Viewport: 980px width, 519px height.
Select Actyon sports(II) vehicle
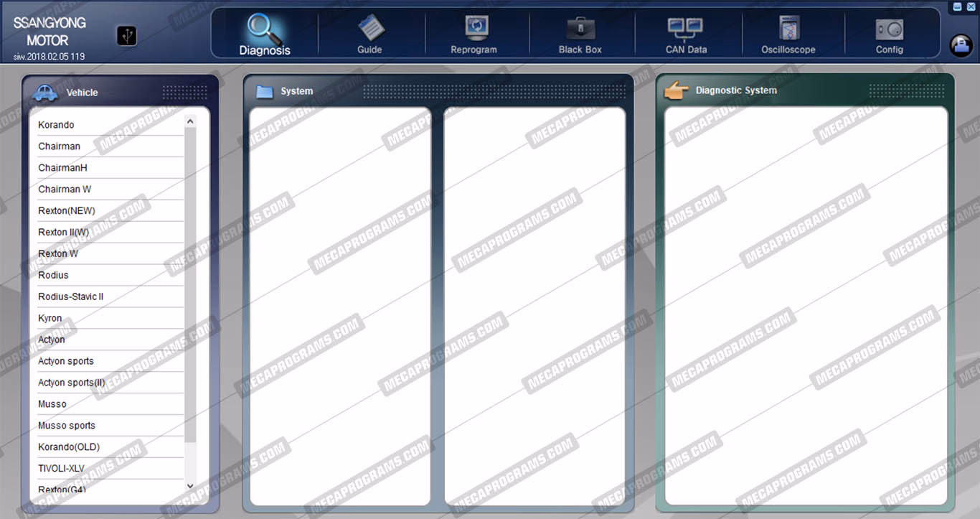pos(110,383)
